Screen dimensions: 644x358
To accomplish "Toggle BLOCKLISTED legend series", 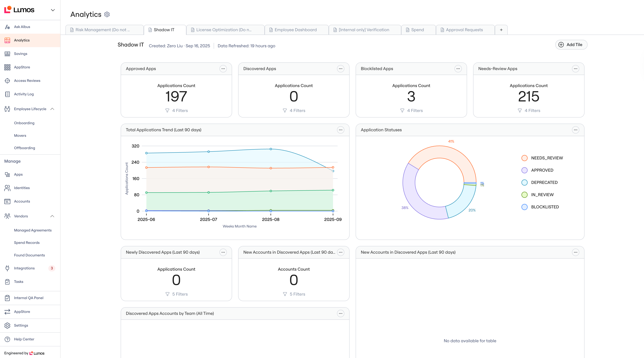I will click(540, 207).
